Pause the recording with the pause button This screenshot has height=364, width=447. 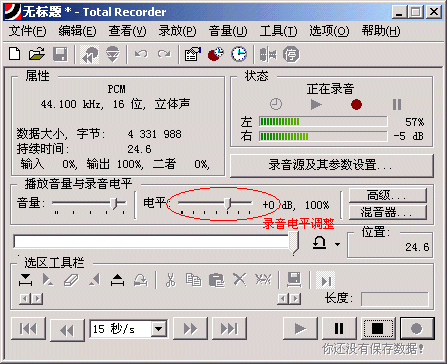tap(339, 328)
